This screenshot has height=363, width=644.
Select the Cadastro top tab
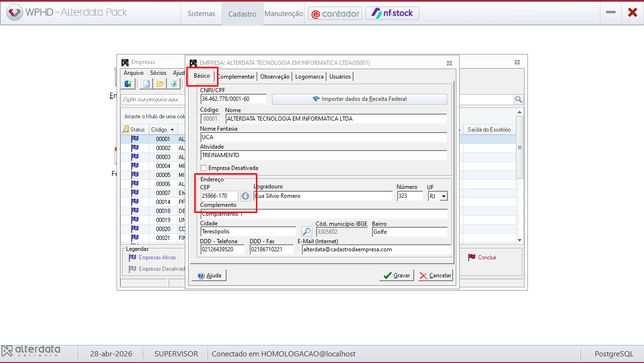click(242, 14)
